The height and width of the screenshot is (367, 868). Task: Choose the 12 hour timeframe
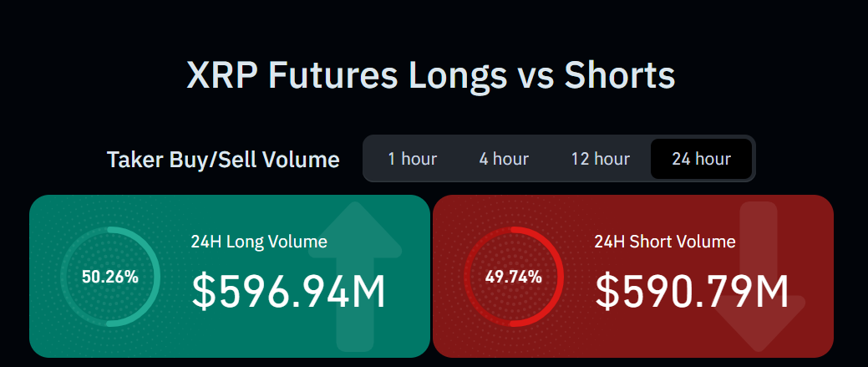[600, 159]
